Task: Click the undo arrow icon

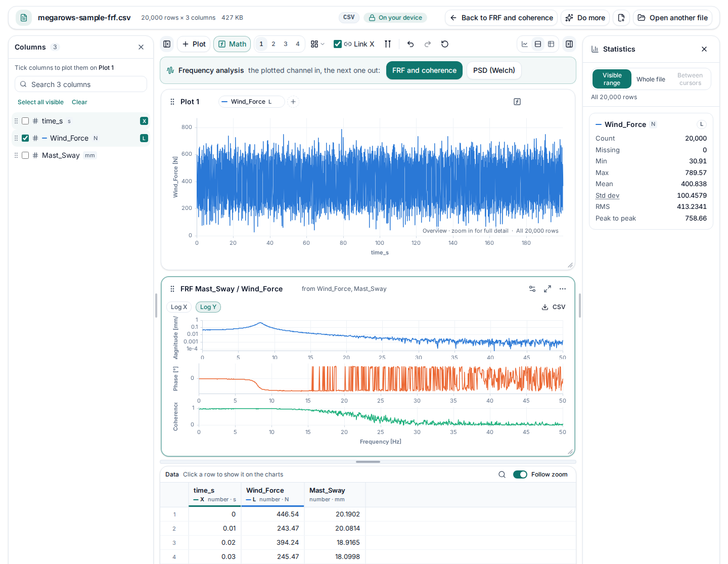Action: (x=411, y=44)
